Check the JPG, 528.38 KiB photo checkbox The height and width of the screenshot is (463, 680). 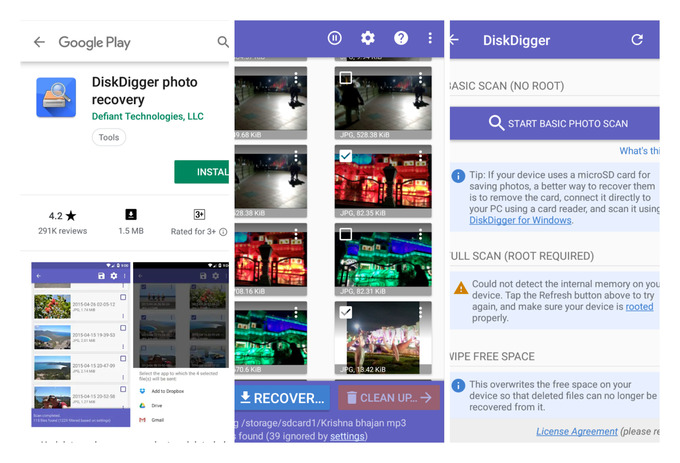coord(346,78)
